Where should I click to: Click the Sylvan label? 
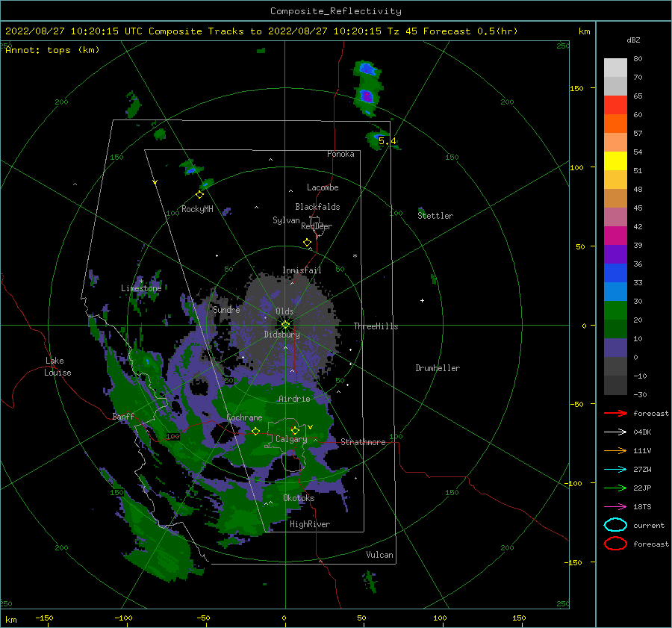(x=286, y=220)
